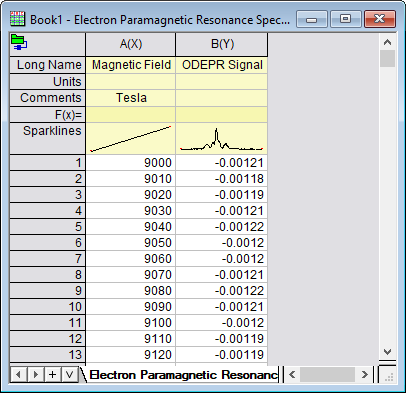Maximize the Book1 window
The image size is (406, 393).
(x=345, y=19)
